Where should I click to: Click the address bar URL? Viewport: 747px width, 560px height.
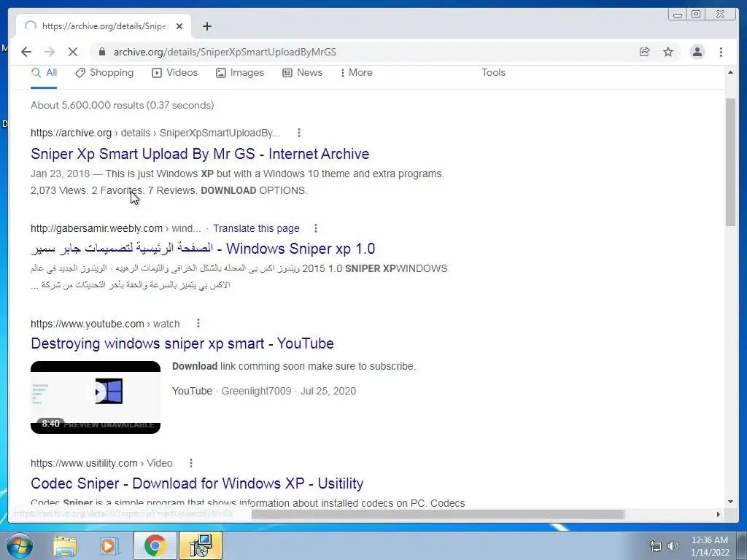[x=225, y=52]
